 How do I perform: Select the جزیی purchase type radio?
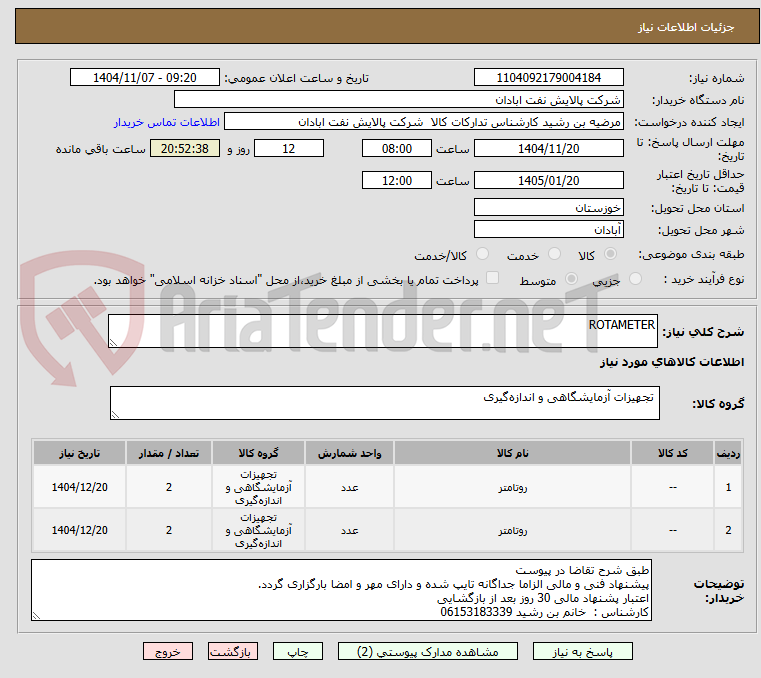[635, 279]
